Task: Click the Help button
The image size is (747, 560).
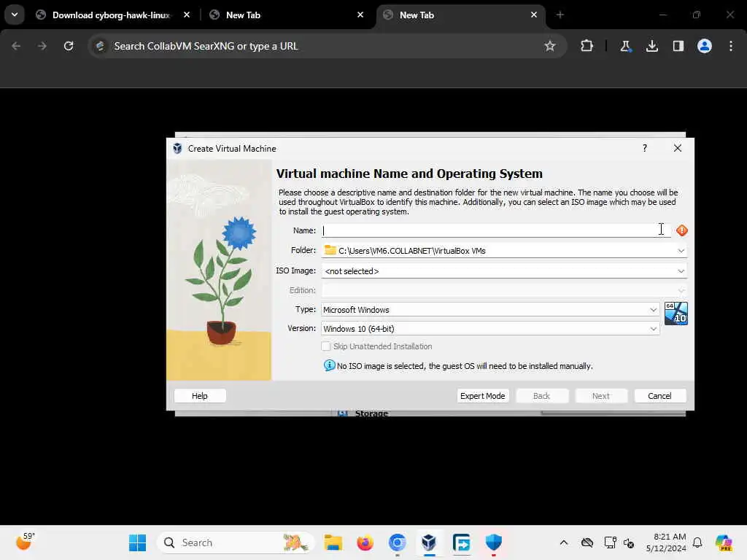Action: pyautogui.click(x=200, y=396)
